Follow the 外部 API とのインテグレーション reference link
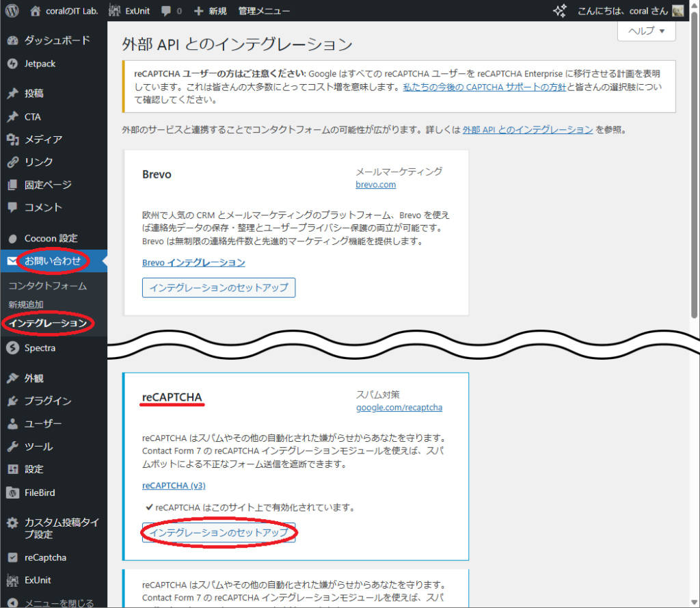 click(x=528, y=130)
